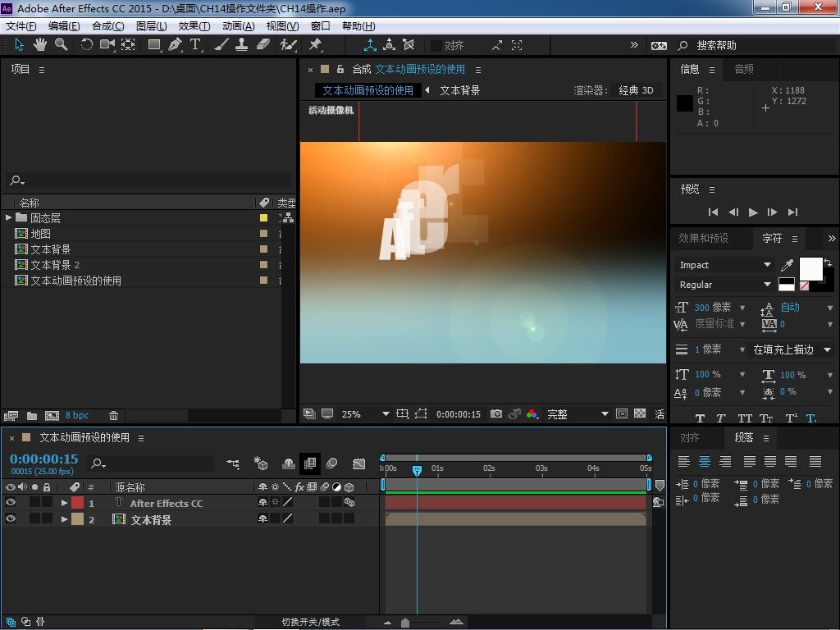
Task: Click the local axis mode icon
Action: tap(370, 45)
